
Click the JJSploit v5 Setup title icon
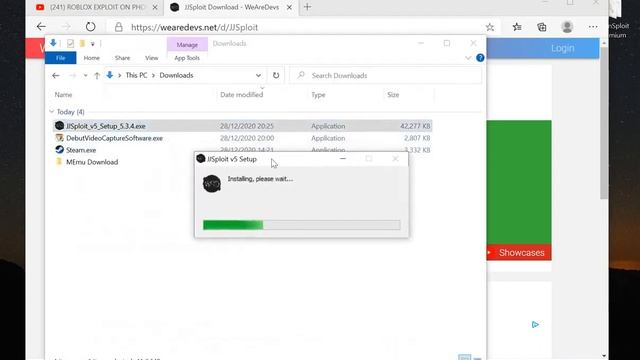point(200,158)
